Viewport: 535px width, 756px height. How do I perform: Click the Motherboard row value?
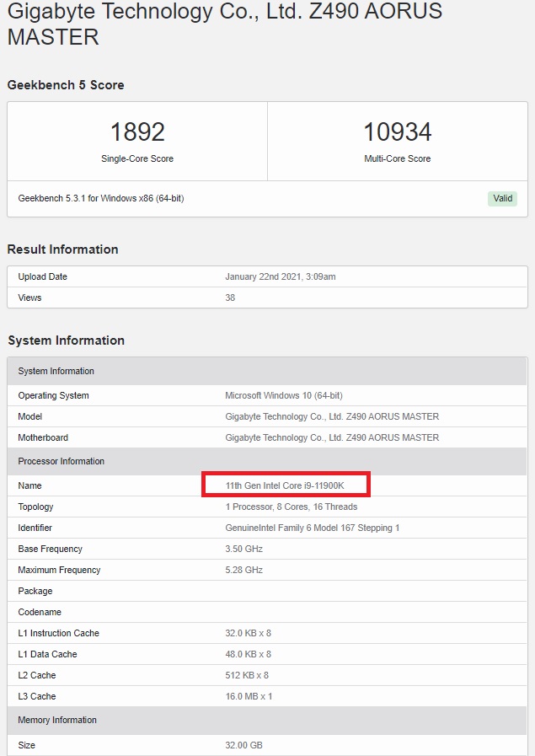pos(332,437)
